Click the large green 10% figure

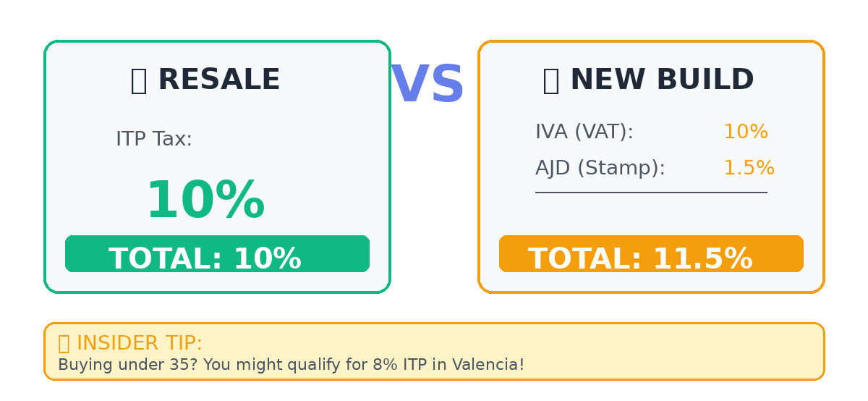click(x=205, y=201)
